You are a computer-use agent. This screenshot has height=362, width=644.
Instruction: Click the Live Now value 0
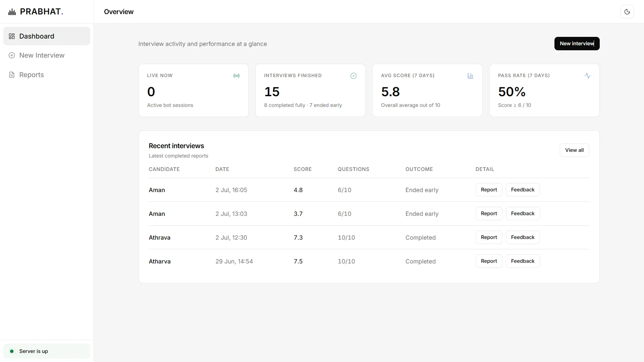coord(151,92)
